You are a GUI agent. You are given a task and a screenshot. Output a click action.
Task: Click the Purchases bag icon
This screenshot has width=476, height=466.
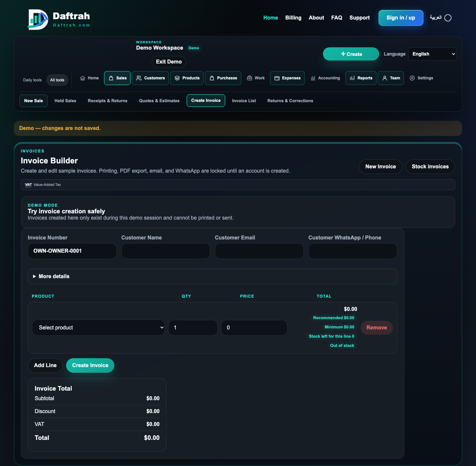[x=212, y=78]
